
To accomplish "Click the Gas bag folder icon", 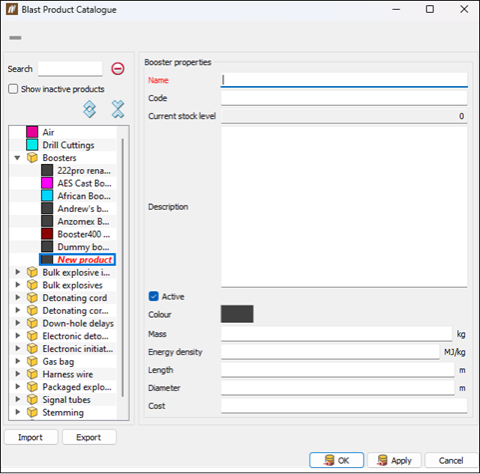I will pyautogui.click(x=32, y=361).
